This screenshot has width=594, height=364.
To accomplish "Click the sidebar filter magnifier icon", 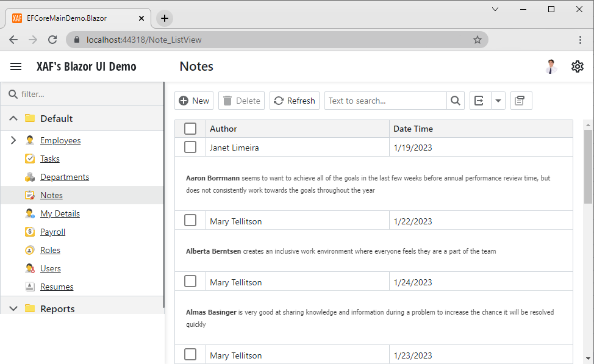I will click(x=13, y=94).
